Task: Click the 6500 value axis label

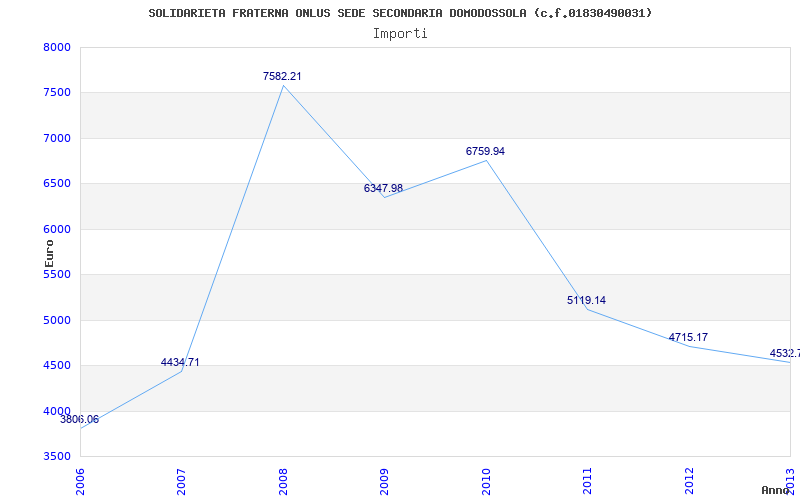Action: pyautogui.click(x=57, y=184)
